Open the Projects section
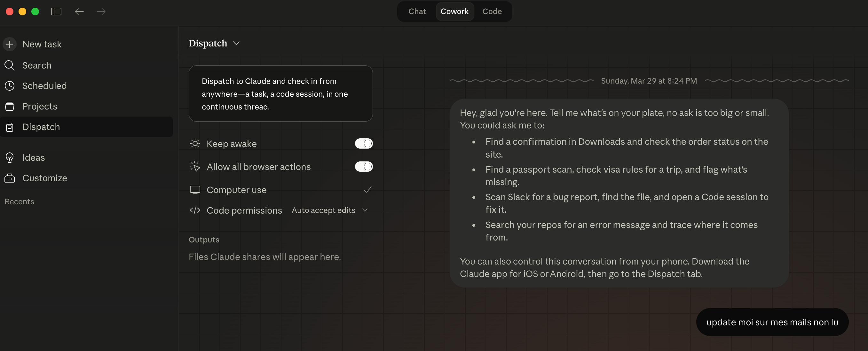This screenshot has height=351, width=868. click(x=87, y=106)
